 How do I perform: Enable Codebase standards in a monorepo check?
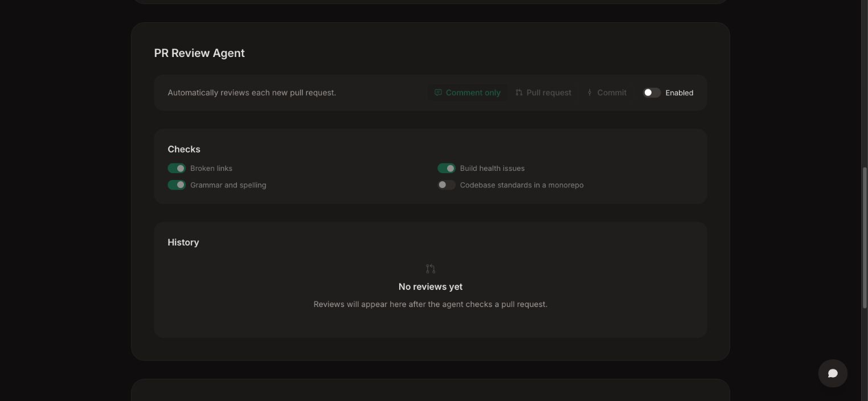pyautogui.click(x=446, y=185)
